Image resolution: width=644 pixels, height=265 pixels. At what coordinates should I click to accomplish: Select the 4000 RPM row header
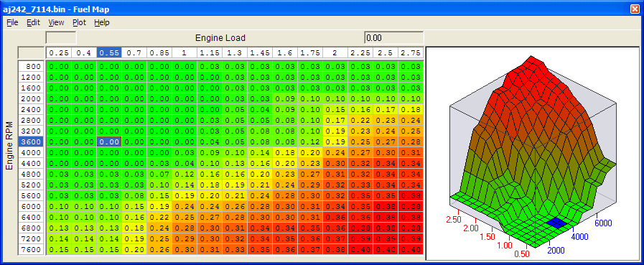(x=32, y=152)
